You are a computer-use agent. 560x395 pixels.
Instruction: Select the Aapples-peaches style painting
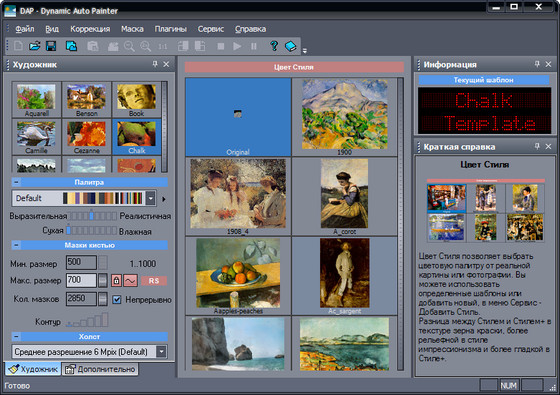(x=238, y=276)
